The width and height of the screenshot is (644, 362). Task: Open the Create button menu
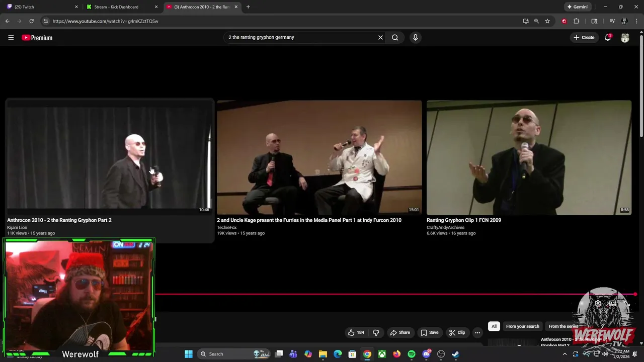point(584,37)
